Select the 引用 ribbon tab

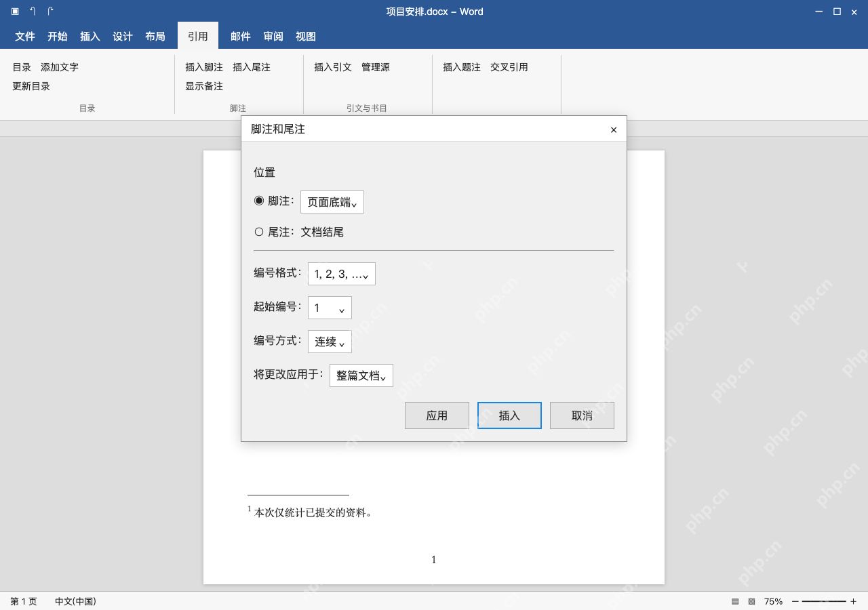tap(198, 37)
